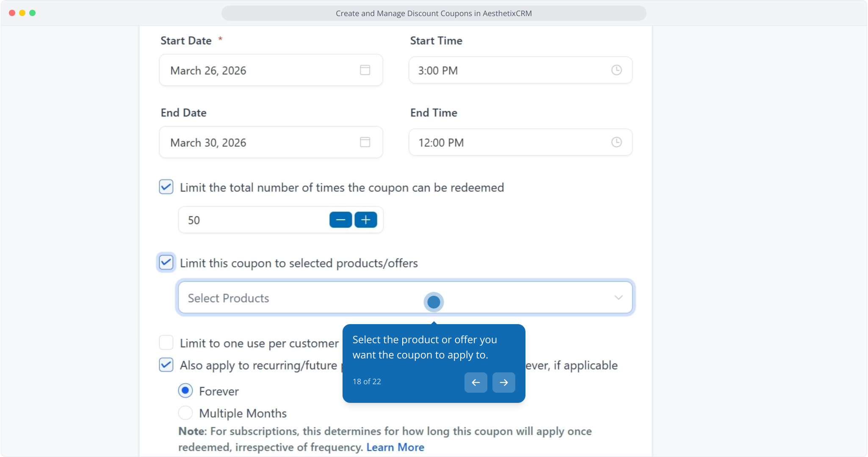The width and height of the screenshot is (868, 457).
Task: Toggle limit coupon to selected products checkbox
Action: coord(166,263)
